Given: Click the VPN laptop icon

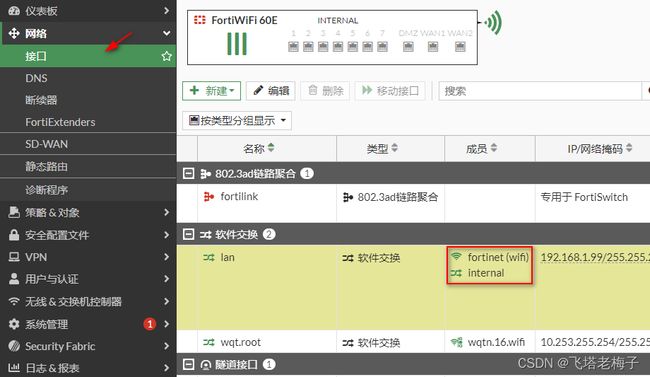Looking at the screenshot, I should point(14,257).
